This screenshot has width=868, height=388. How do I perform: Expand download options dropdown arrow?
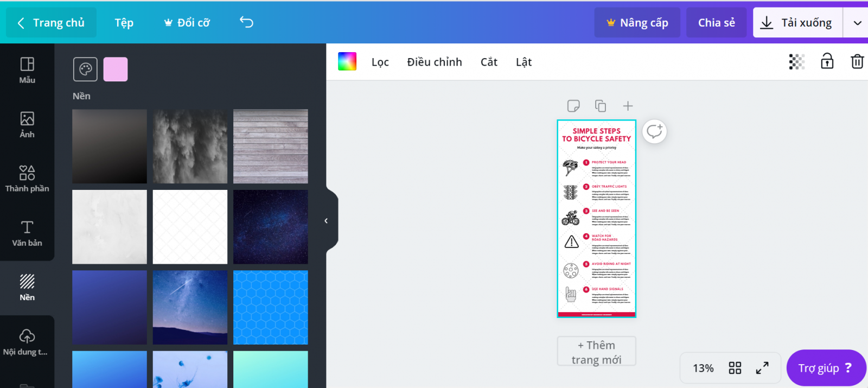coord(857,23)
